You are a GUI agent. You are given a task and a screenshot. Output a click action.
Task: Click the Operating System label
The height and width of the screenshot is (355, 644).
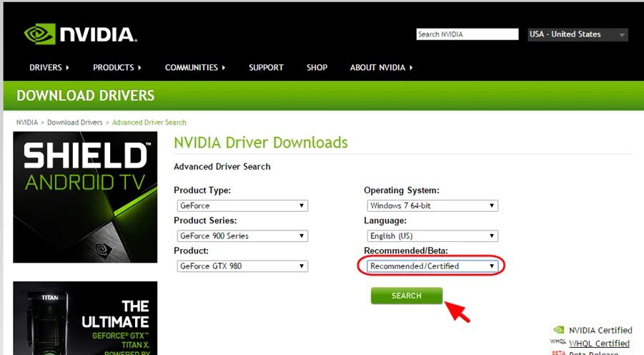coord(402,190)
